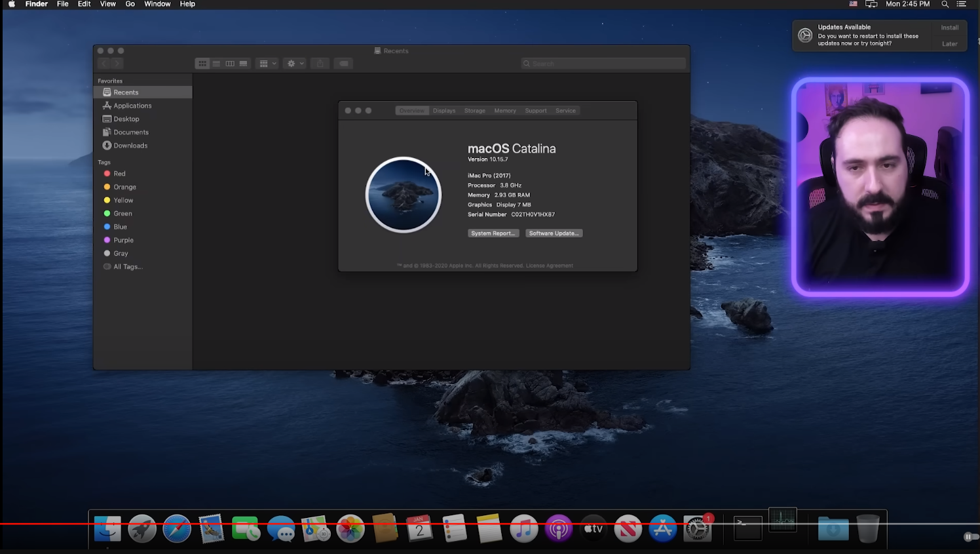Click the Version 10.15.7 text

488,159
